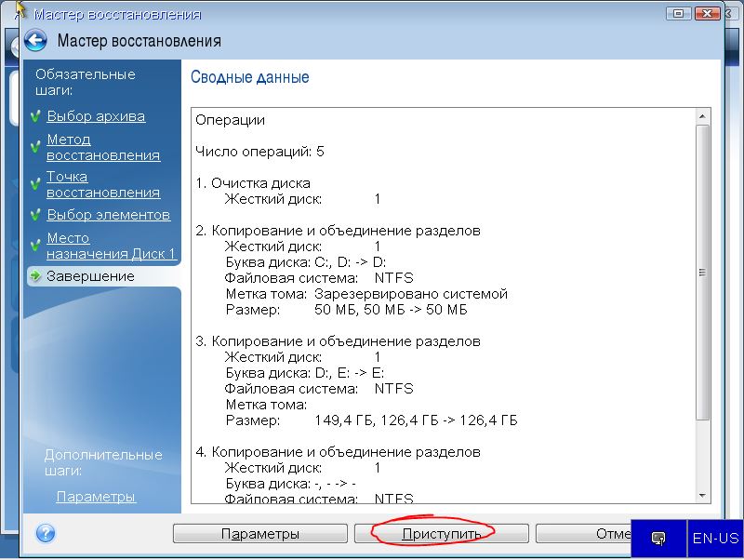
Task: Open the EN-US language indicator
Action: 715,538
